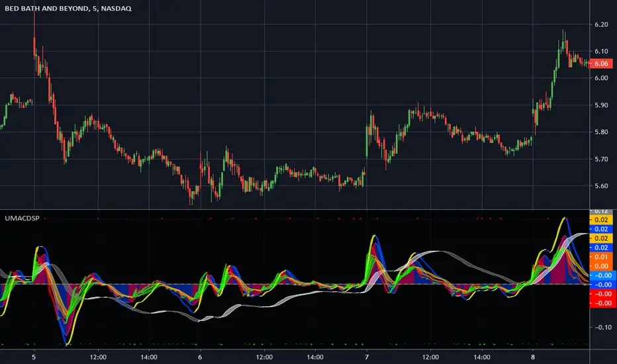The width and height of the screenshot is (617, 364).
Task: Click the 5.80 price axis label
Action: click(601, 132)
